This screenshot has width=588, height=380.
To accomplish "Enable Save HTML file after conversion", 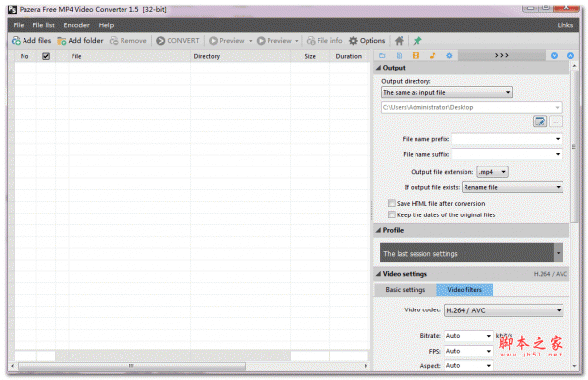I will [x=392, y=203].
